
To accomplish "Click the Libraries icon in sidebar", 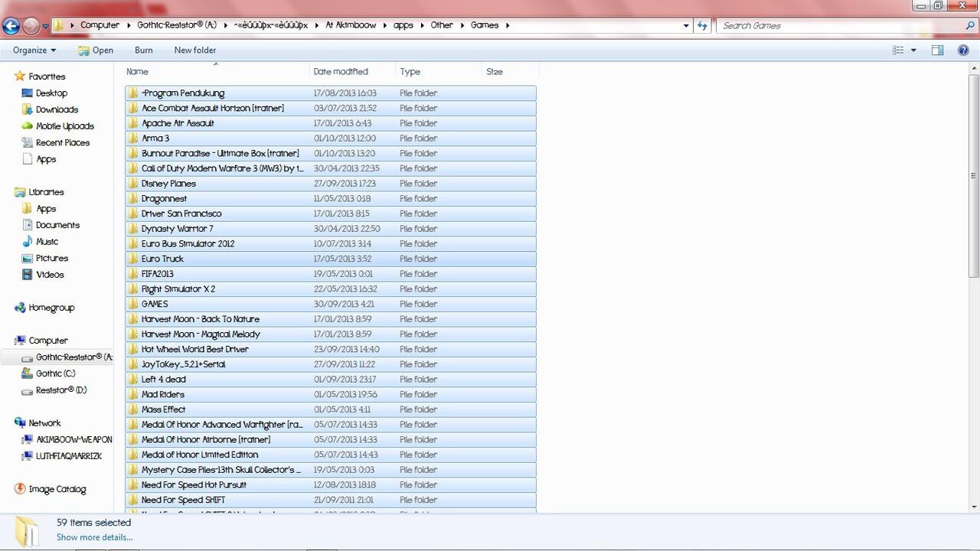I will tap(20, 192).
